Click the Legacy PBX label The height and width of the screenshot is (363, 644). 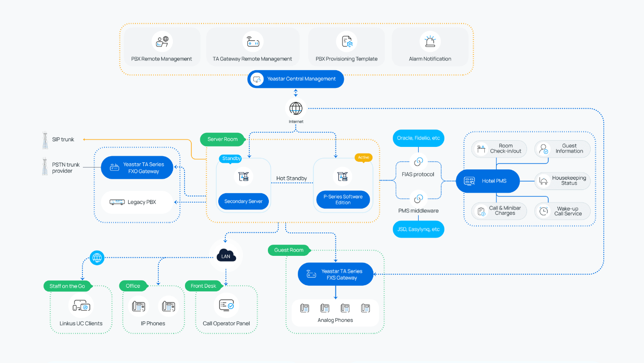click(x=142, y=202)
